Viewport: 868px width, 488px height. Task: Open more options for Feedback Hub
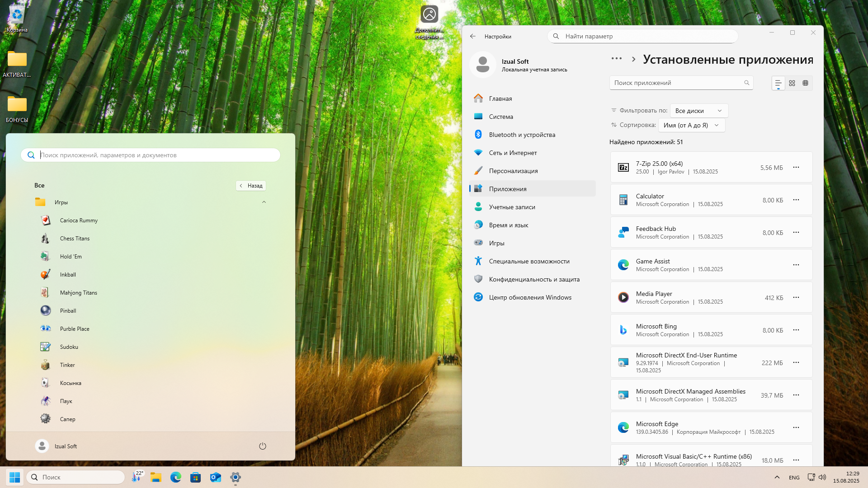(x=796, y=232)
